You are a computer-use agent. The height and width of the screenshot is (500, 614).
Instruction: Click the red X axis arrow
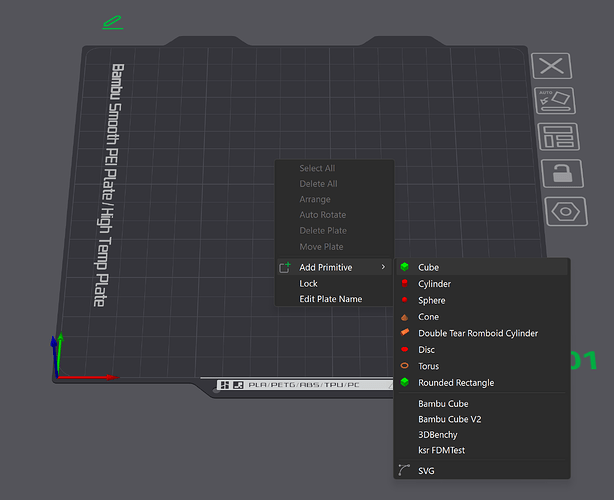click(88, 377)
